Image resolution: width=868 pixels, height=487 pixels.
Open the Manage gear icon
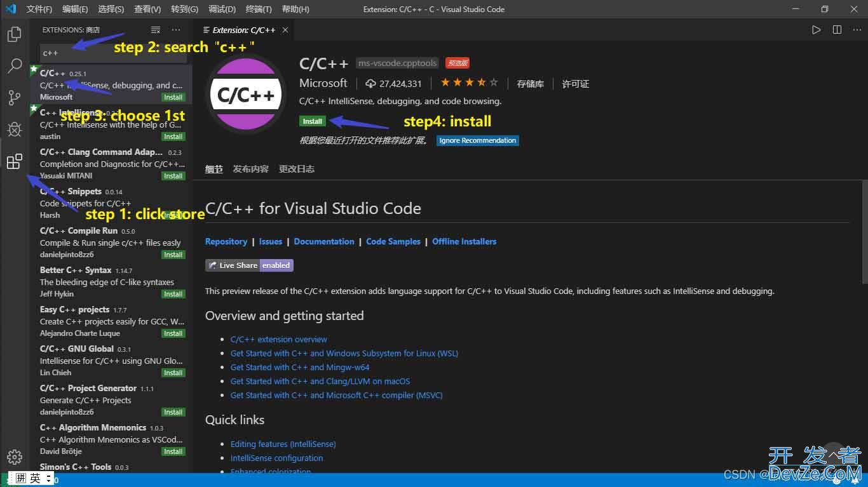point(14,457)
